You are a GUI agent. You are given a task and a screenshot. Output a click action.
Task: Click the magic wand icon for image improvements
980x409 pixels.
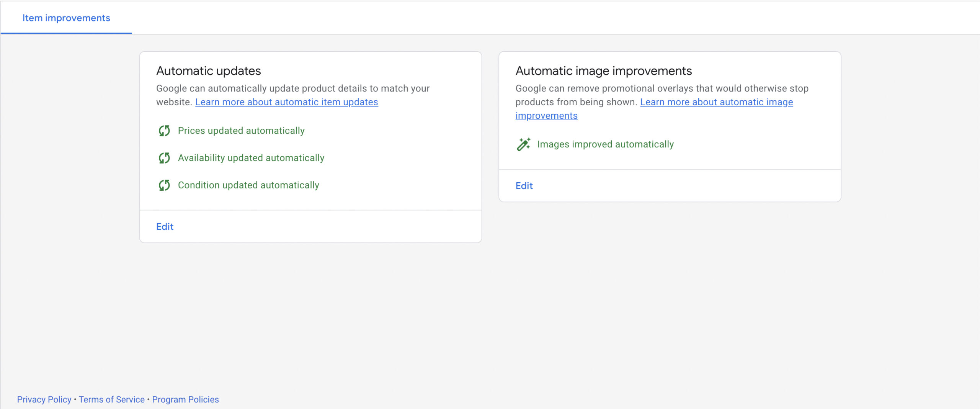(523, 144)
